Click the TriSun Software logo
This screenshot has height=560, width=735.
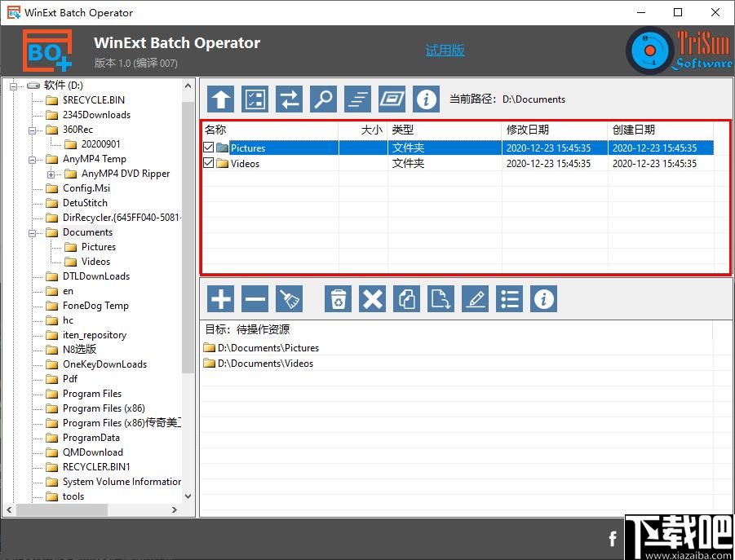tap(680, 50)
